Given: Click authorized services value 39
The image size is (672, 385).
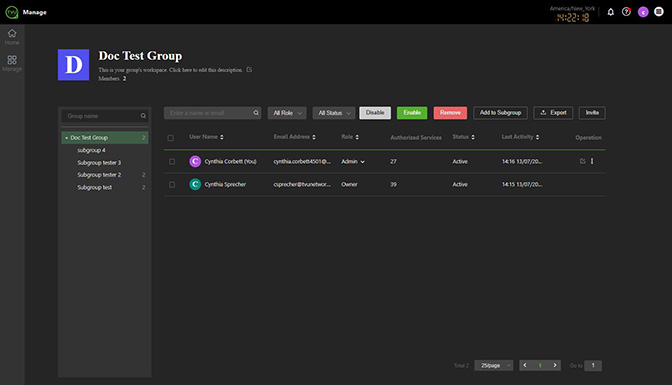Looking at the screenshot, I should 393,184.
